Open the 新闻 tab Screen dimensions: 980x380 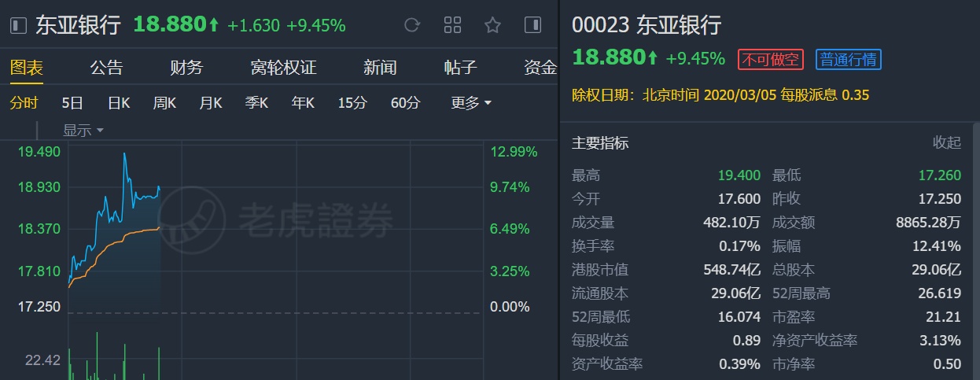click(380, 68)
